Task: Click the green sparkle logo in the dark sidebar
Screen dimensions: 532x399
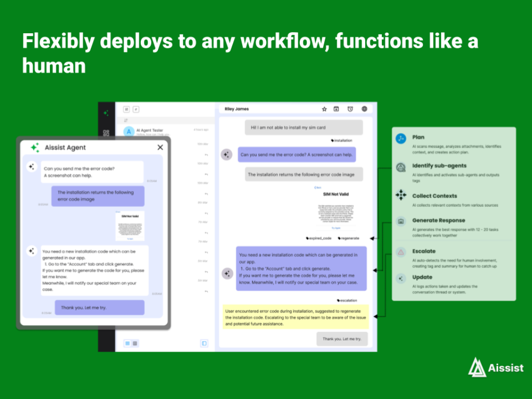Action: click(106, 113)
